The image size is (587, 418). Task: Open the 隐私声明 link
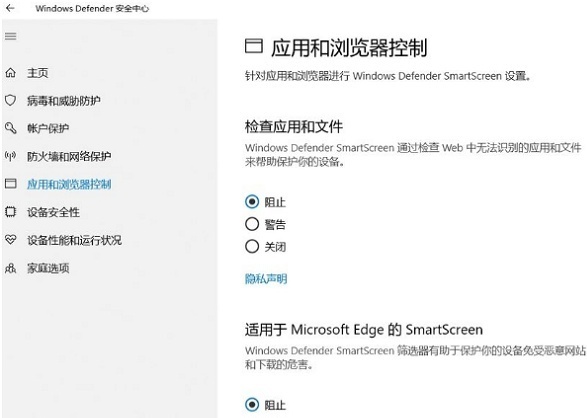pos(266,279)
